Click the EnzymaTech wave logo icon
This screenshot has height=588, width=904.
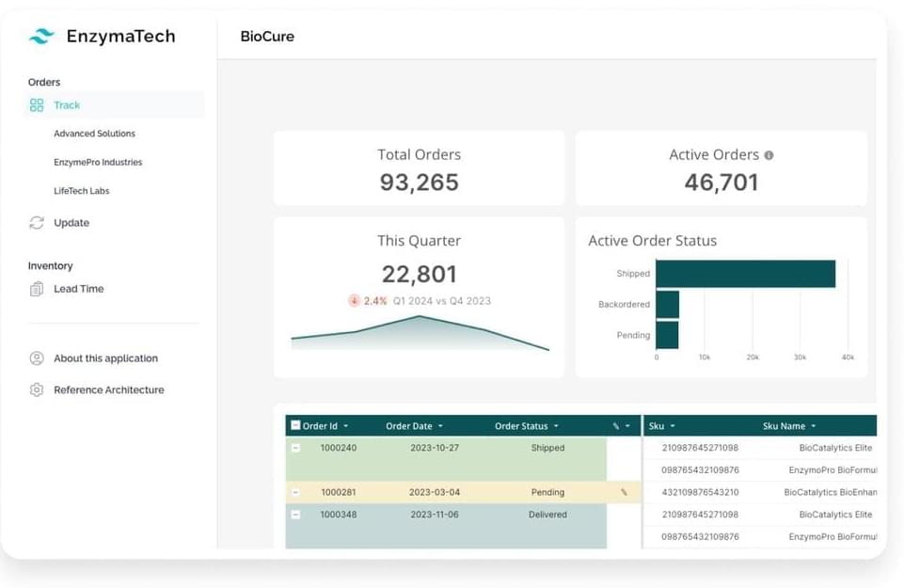[41, 37]
